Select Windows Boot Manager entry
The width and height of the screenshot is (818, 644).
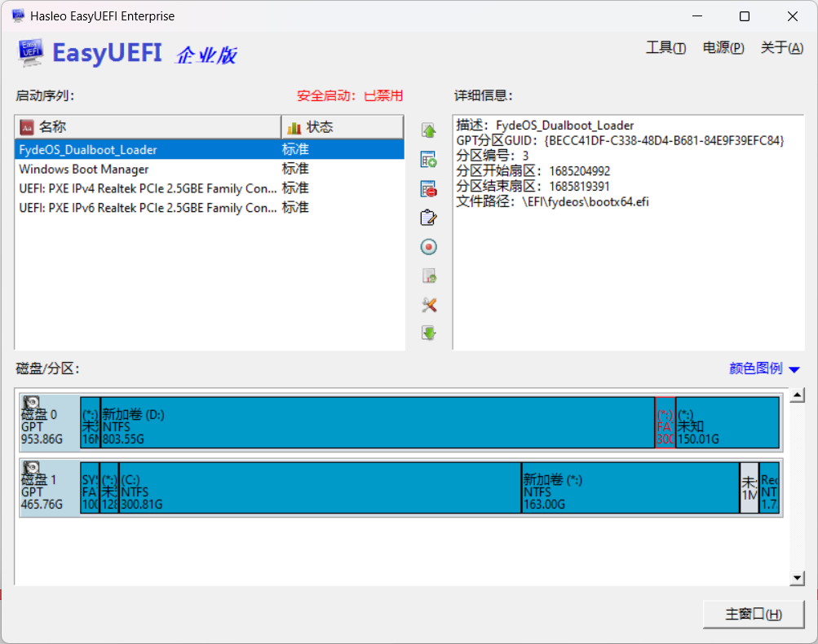pos(210,169)
